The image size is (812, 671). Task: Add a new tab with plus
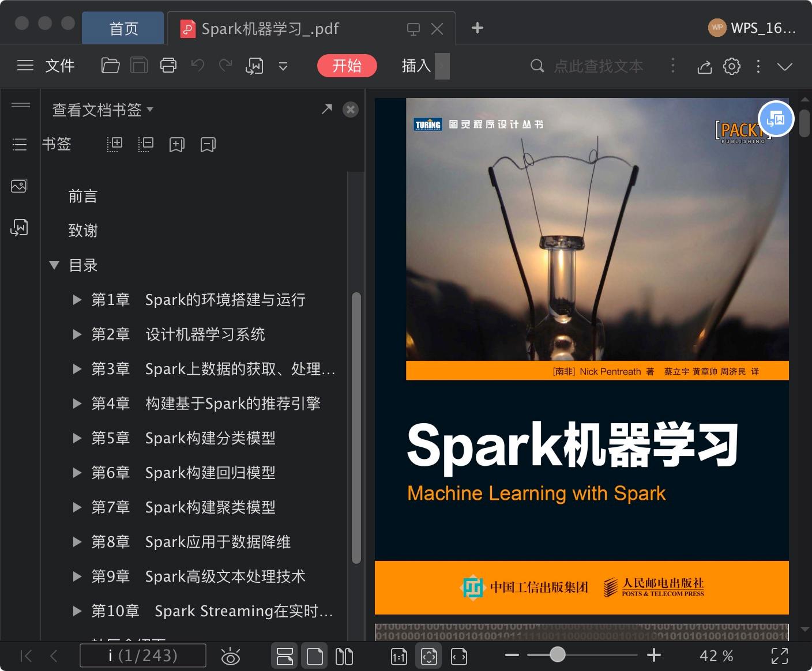point(478,28)
